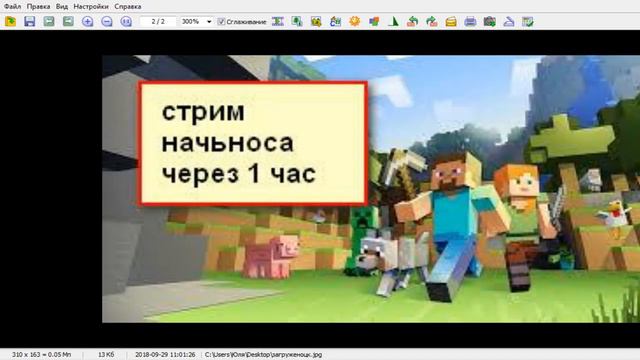Image resolution: width=640 pixels, height=360 pixels.
Task: Open the Вид menu
Action: tap(62, 7)
